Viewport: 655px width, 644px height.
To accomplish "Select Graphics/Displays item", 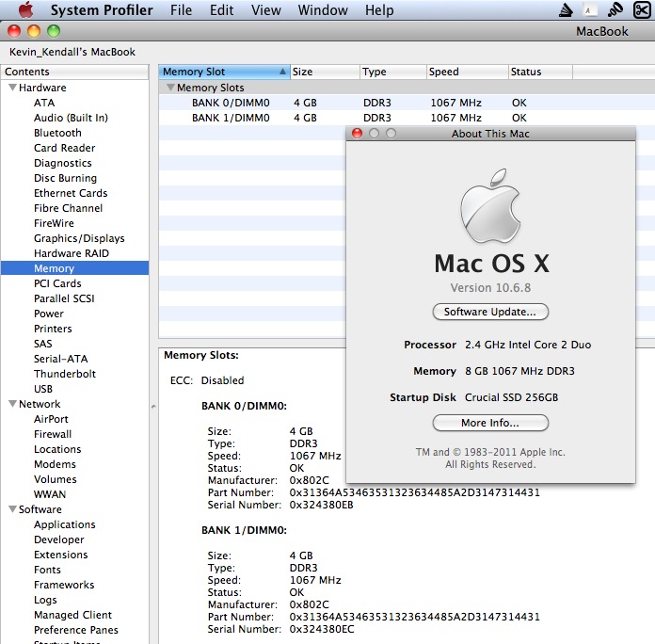I will [x=79, y=238].
